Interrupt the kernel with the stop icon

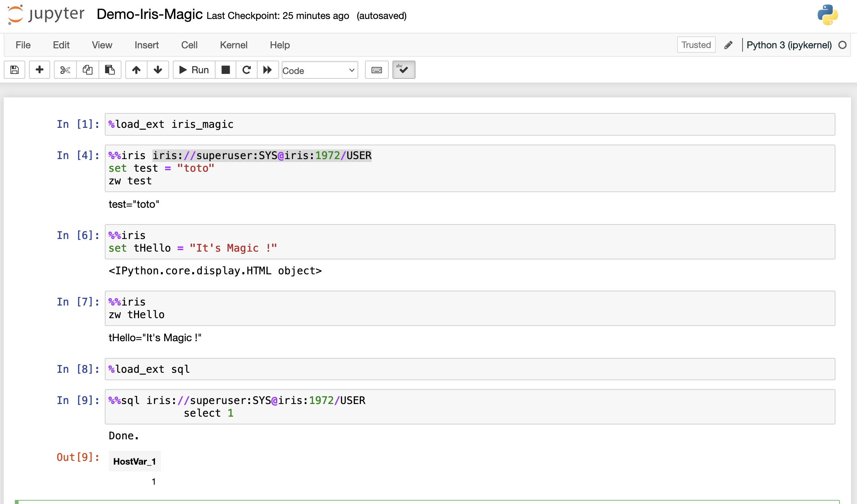coord(226,70)
